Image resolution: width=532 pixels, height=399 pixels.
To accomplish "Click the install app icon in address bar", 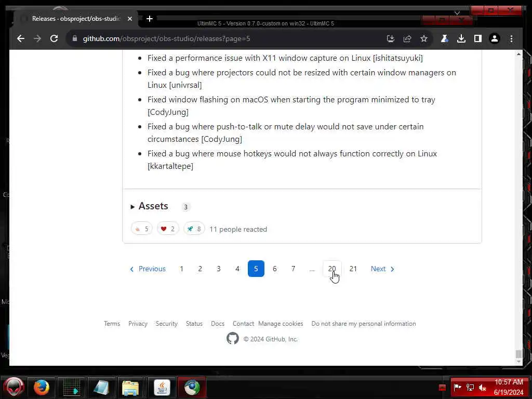I will pos(391,38).
